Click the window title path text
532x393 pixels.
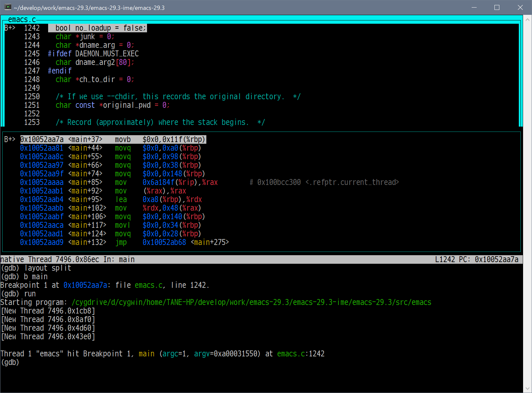pos(89,8)
